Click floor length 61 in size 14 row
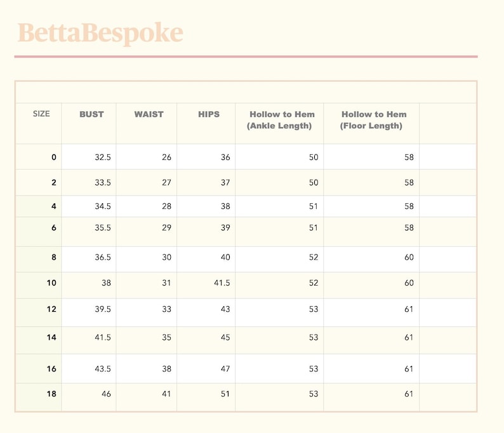The image size is (504, 433). [409, 338]
